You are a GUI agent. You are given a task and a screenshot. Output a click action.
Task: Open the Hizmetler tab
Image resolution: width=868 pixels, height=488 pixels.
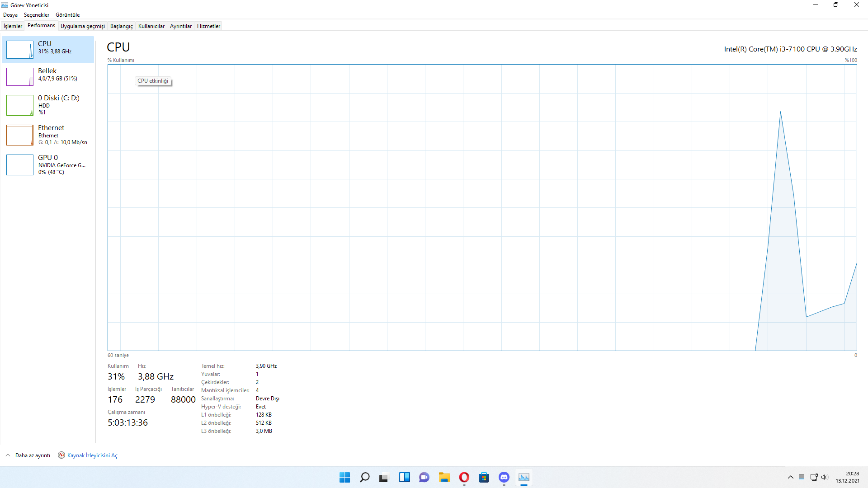[x=208, y=26]
